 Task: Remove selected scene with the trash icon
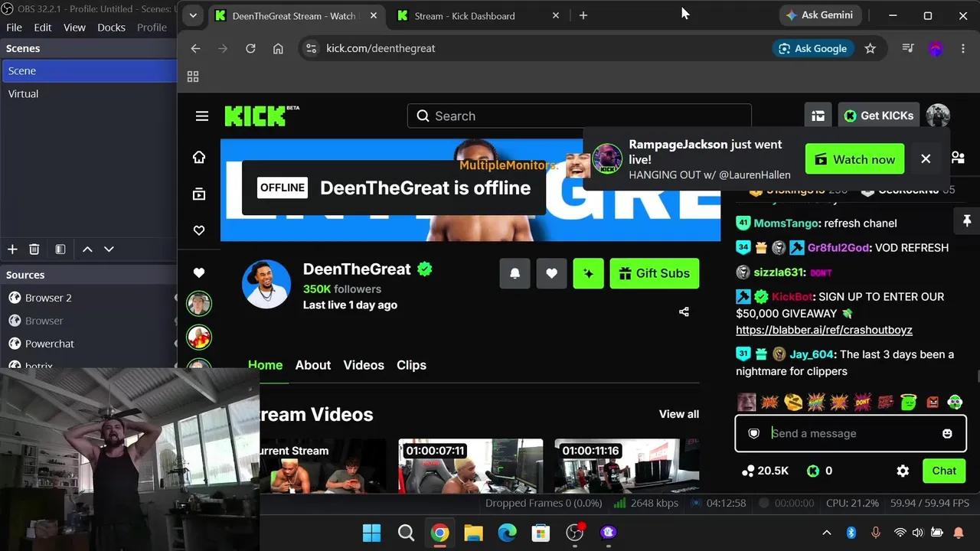pyautogui.click(x=34, y=249)
